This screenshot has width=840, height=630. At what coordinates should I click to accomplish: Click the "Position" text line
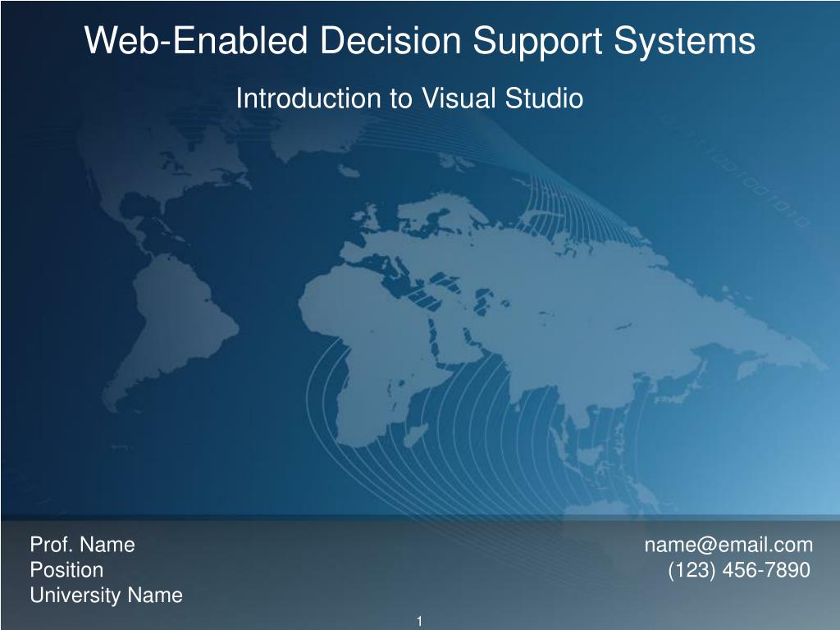[x=66, y=570]
